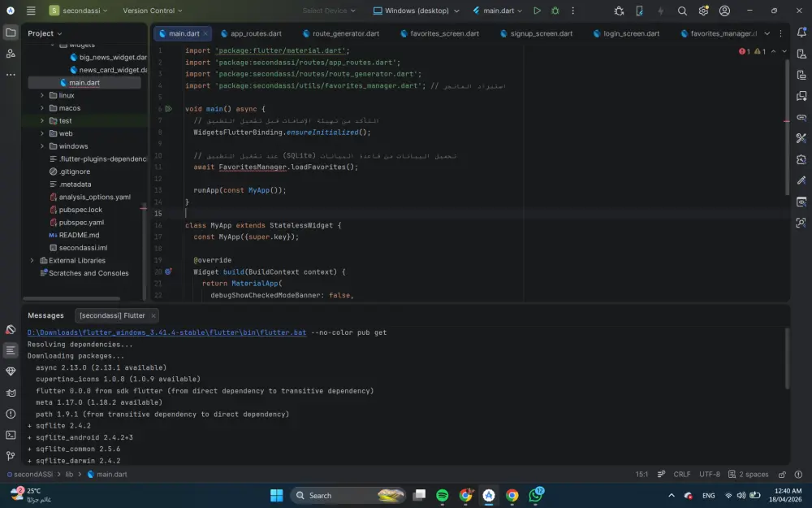Image resolution: width=812 pixels, height=508 pixels.
Task: Open IDE settings gear
Action: point(703,11)
